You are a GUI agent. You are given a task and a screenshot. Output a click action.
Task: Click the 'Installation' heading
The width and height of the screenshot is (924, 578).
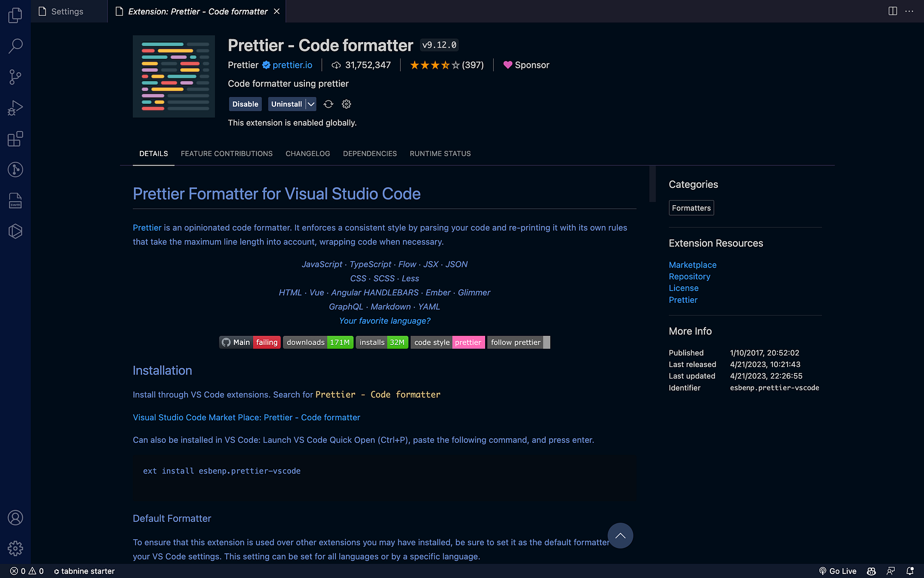click(x=162, y=370)
